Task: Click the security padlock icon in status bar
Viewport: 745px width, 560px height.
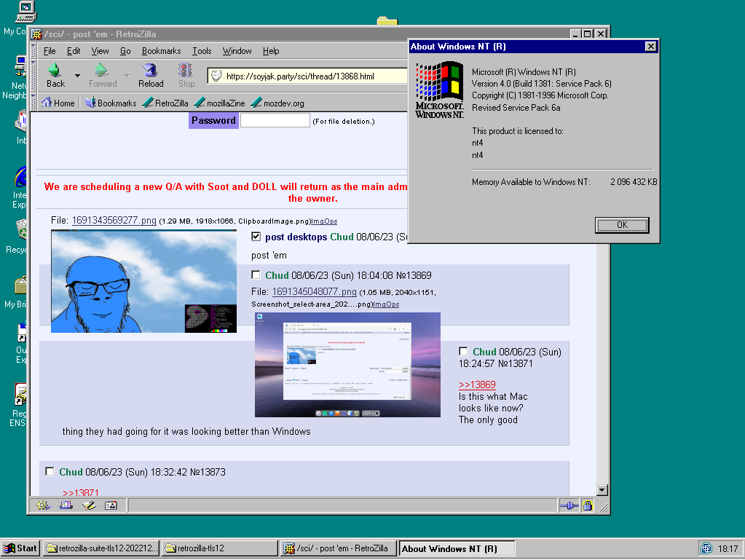Action: [x=588, y=506]
